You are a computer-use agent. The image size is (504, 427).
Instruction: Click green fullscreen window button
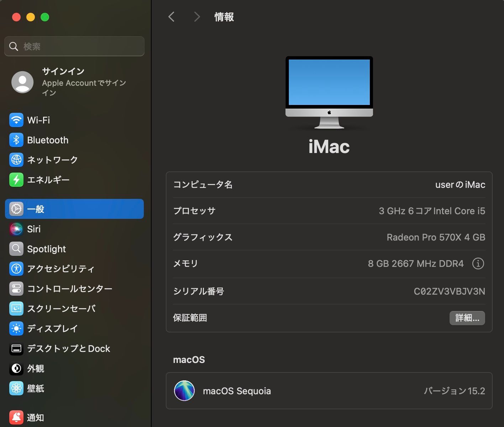[45, 17]
